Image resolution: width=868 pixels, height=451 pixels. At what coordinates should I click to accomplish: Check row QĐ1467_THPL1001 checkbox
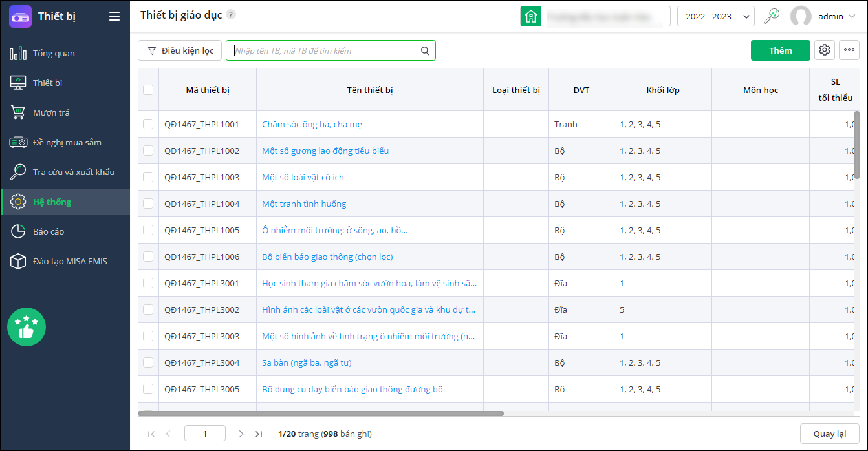tap(148, 124)
